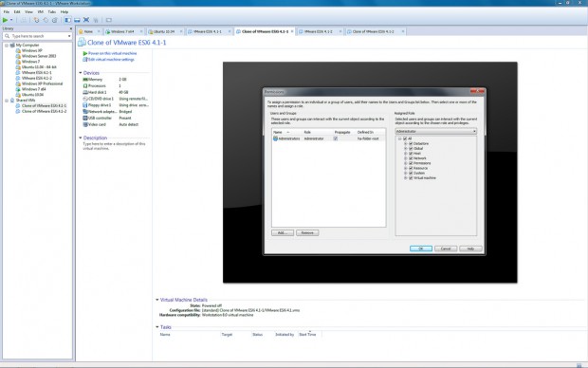588x368 pixels.
Task: Collapse the Virtual Machine Details section
Action: tap(157, 300)
